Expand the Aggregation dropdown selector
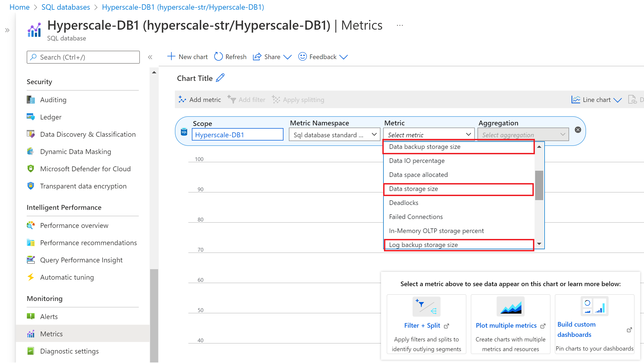 523,135
